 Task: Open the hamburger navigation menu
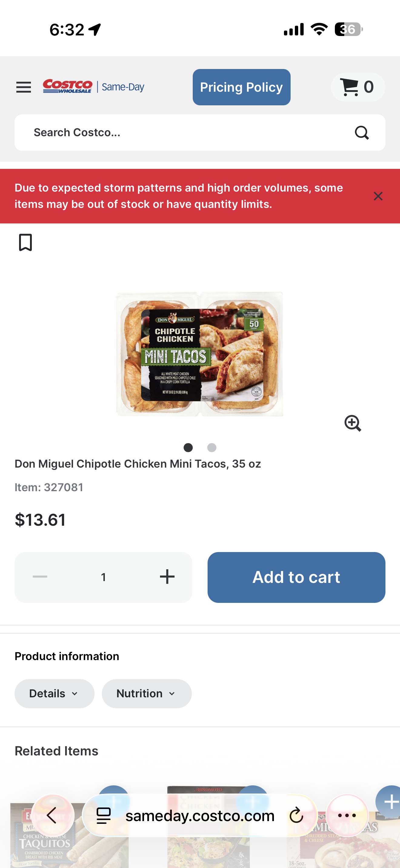pyautogui.click(x=24, y=87)
